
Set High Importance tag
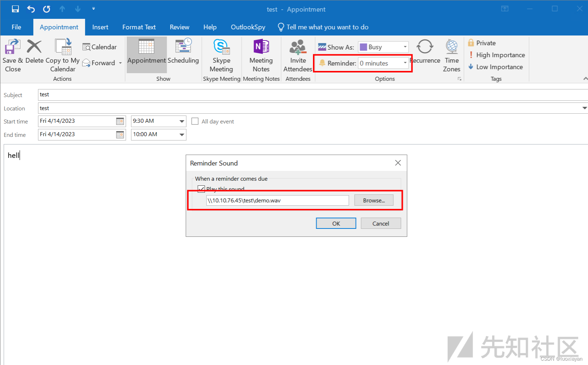[496, 55]
